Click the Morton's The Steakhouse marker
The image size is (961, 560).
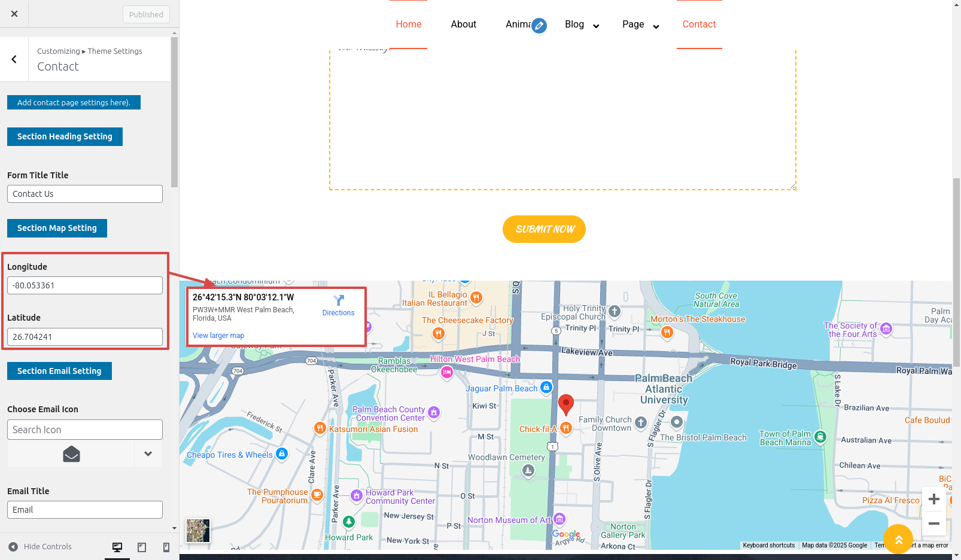point(667,333)
